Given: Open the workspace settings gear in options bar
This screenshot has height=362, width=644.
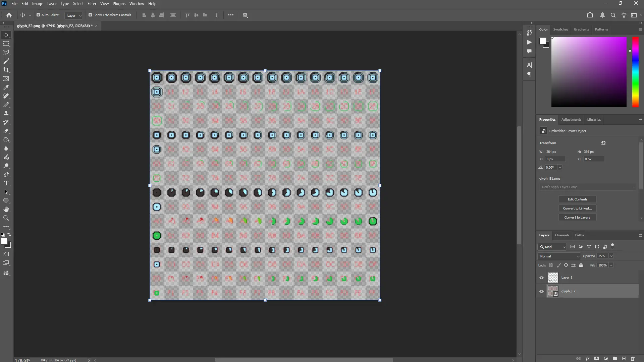Looking at the screenshot, I should (x=245, y=15).
